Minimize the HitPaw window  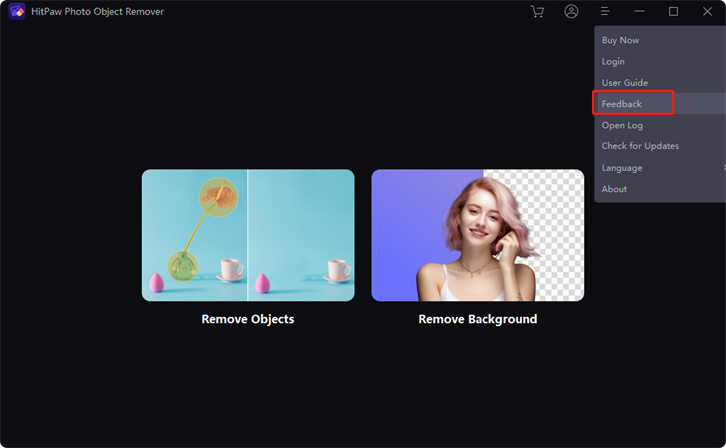click(639, 12)
